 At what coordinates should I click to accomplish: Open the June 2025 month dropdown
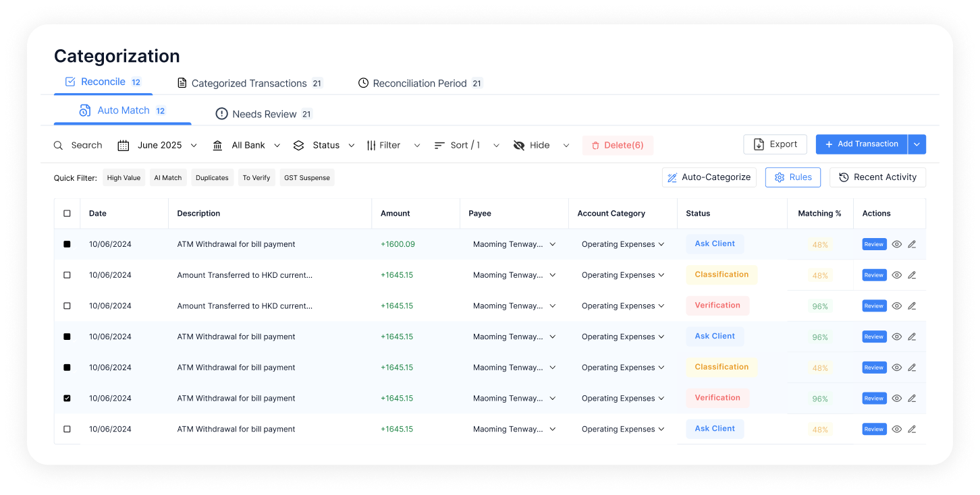click(x=194, y=145)
